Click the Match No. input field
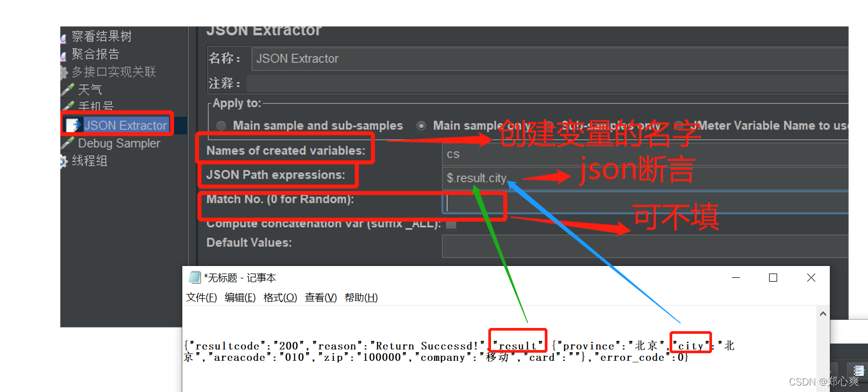This screenshot has height=392, width=868. click(645, 202)
